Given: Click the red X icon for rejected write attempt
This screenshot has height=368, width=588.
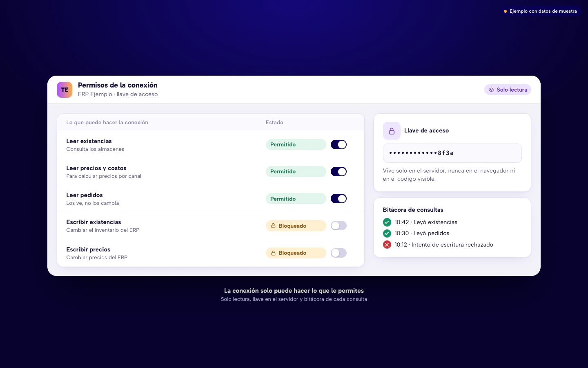Looking at the screenshot, I should [x=387, y=245].
